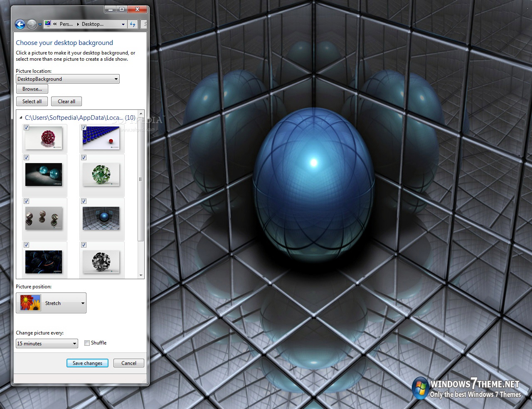The height and width of the screenshot is (409, 532).
Task: Uncheck the green sphere wallpaper checkbox
Action: tap(84, 158)
